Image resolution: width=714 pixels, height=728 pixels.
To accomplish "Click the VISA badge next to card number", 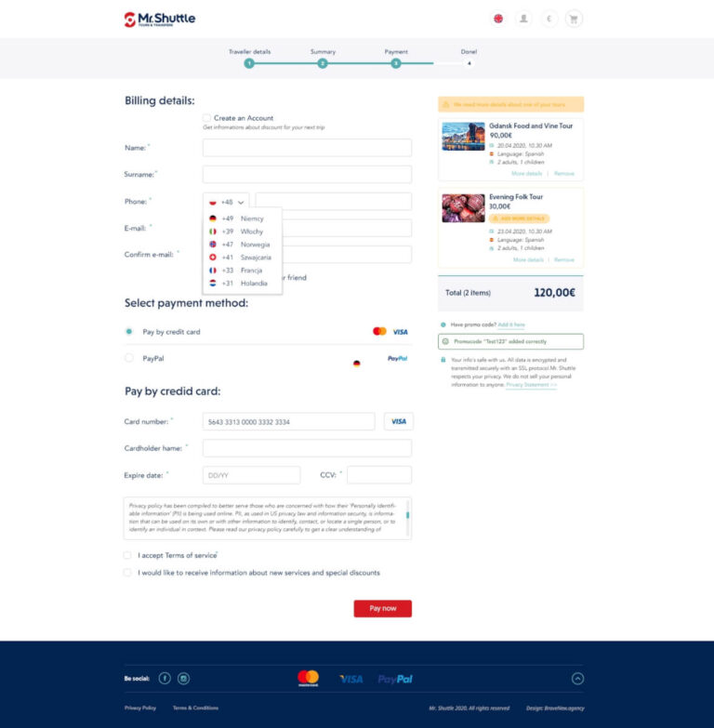I will (398, 421).
